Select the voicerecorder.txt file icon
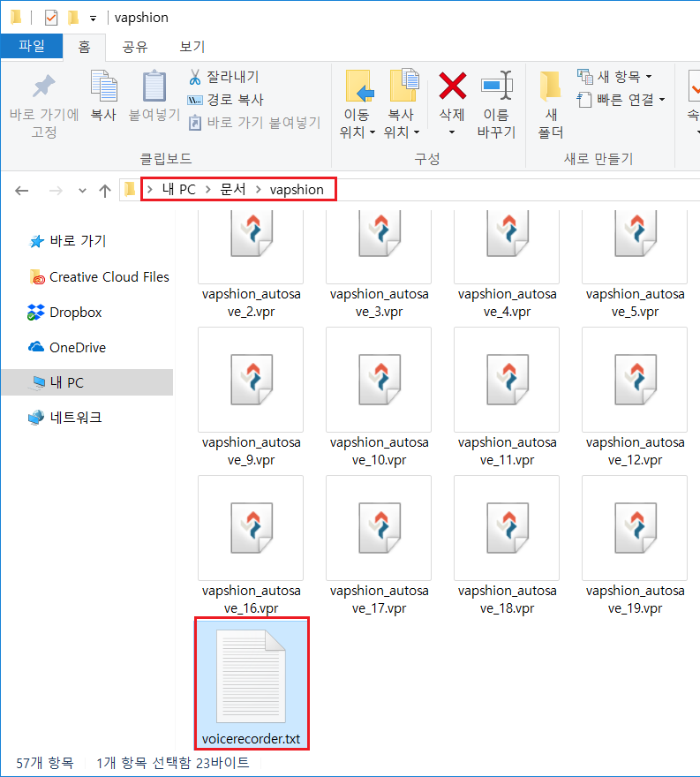This screenshot has width=700, height=777. [251, 676]
